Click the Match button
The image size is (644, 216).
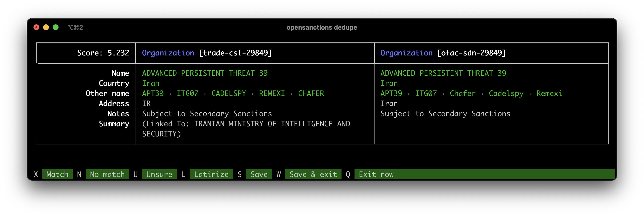[x=57, y=174]
